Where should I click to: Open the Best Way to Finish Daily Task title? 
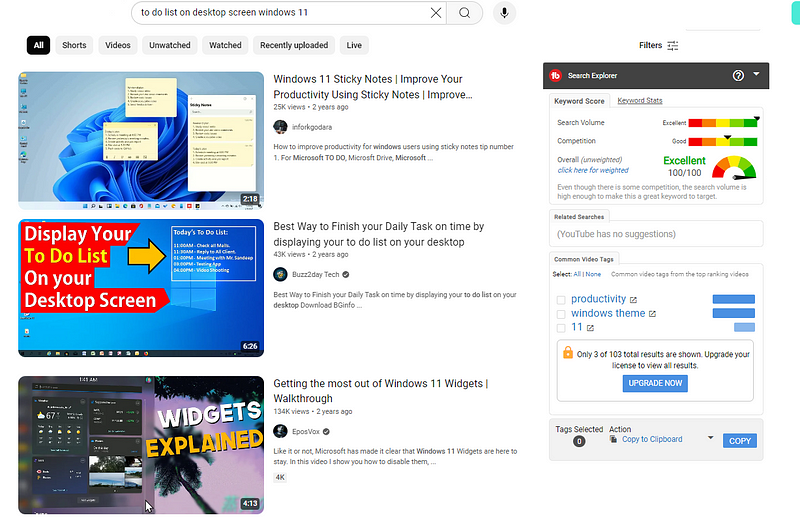click(379, 234)
